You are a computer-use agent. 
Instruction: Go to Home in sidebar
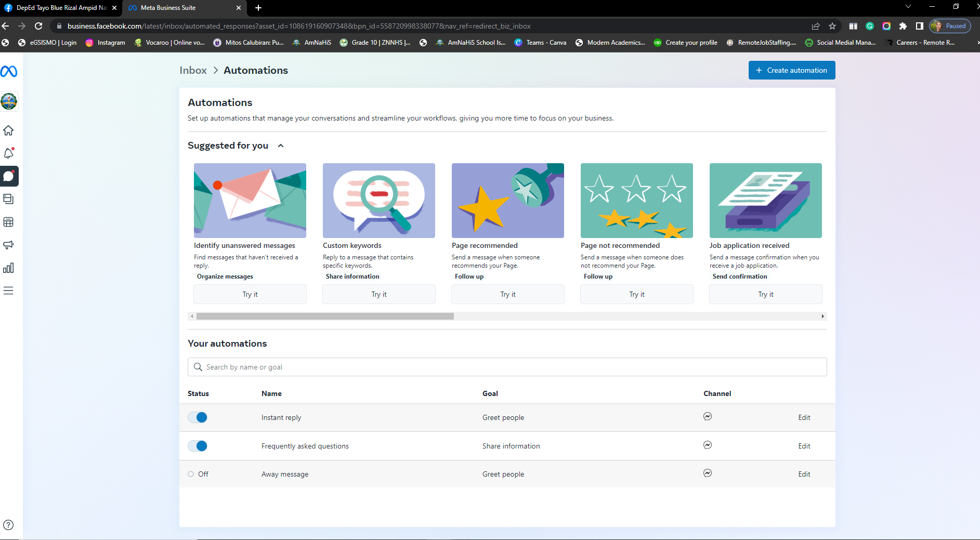8,130
